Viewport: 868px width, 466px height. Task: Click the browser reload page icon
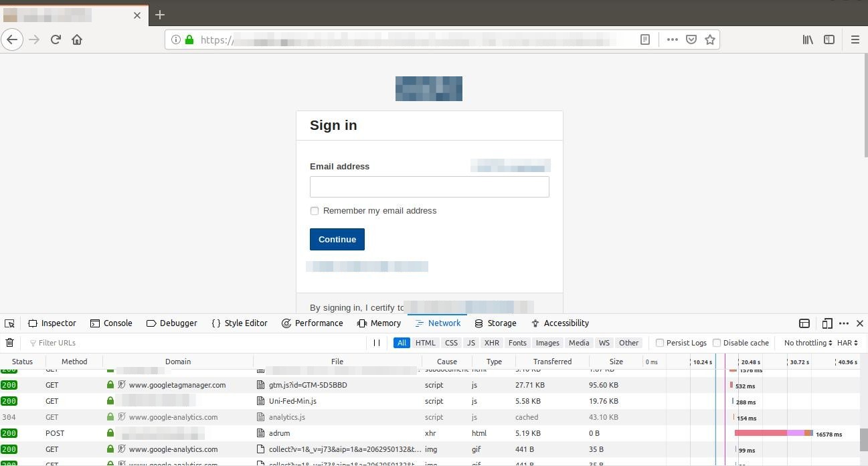coord(56,40)
